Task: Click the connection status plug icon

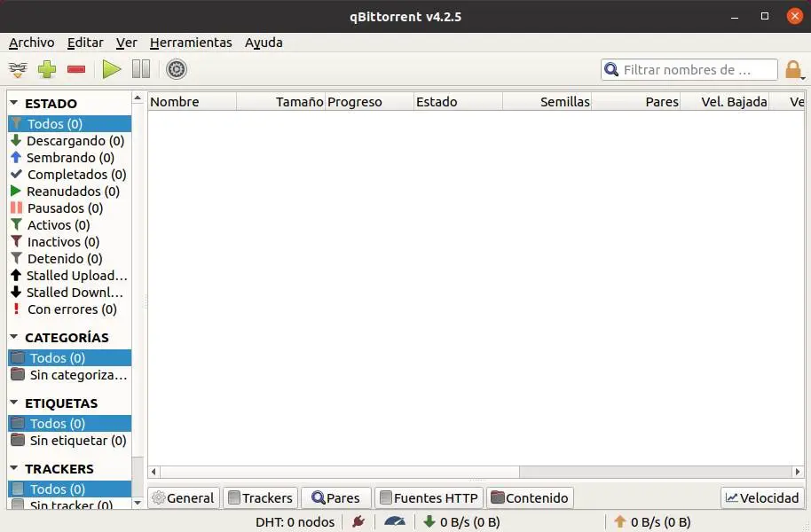Action: 358,521
